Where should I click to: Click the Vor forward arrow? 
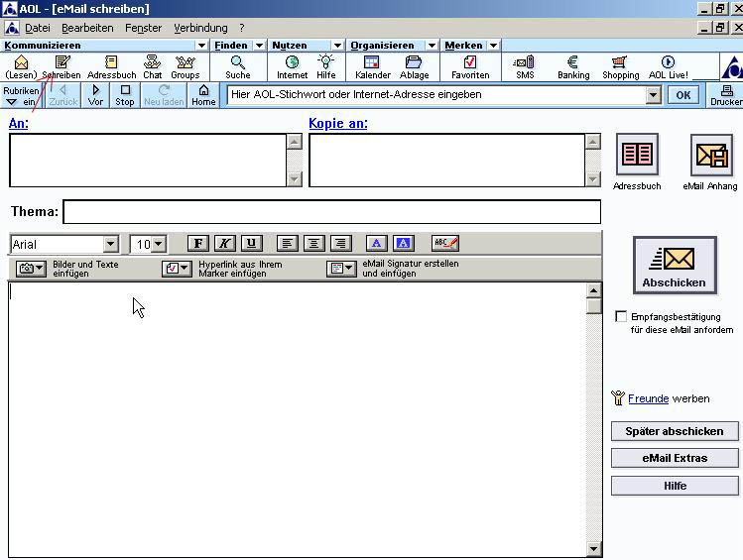pyautogui.click(x=95, y=95)
